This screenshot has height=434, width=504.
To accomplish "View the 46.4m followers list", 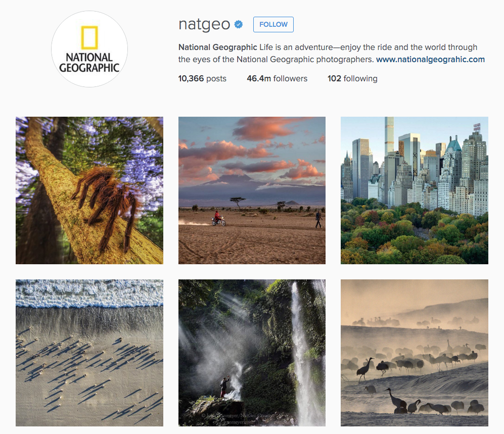I will [x=277, y=79].
